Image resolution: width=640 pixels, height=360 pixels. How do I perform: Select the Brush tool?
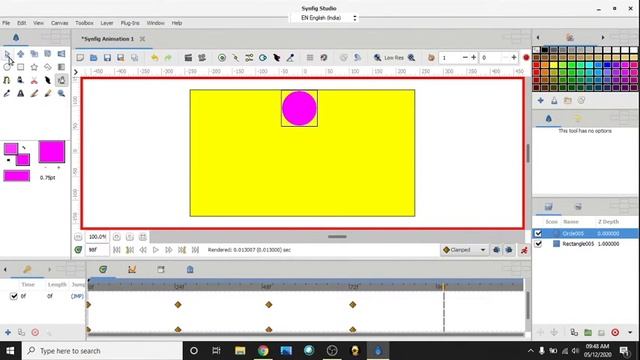pyautogui.click(x=48, y=93)
